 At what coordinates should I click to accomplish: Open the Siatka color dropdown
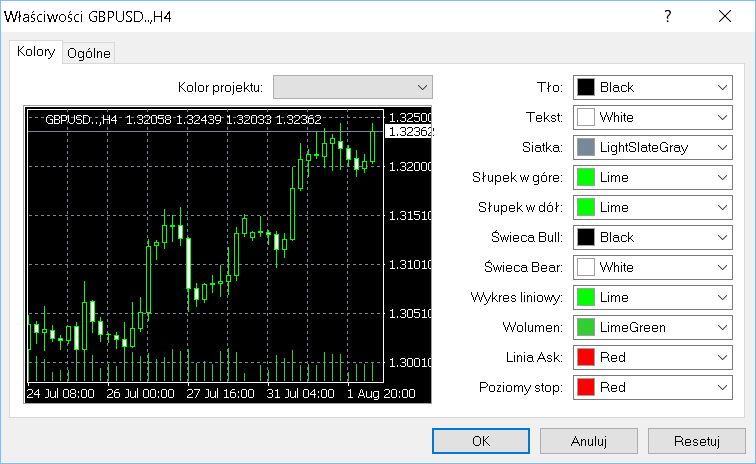point(653,147)
